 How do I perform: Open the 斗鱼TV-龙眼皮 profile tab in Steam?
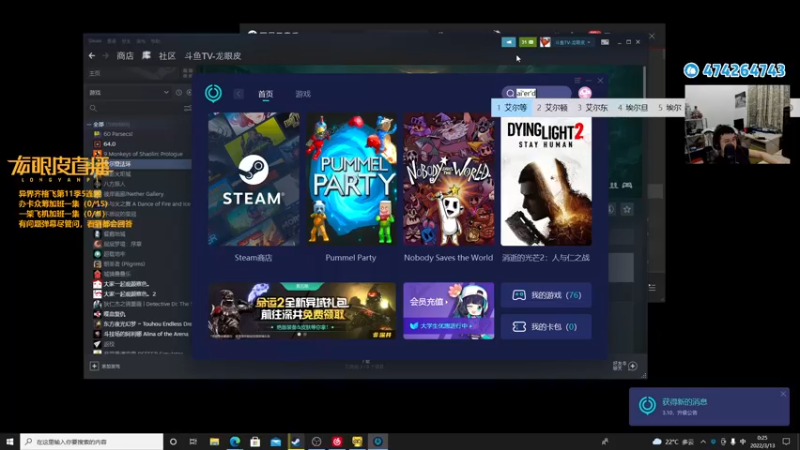[x=213, y=56]
